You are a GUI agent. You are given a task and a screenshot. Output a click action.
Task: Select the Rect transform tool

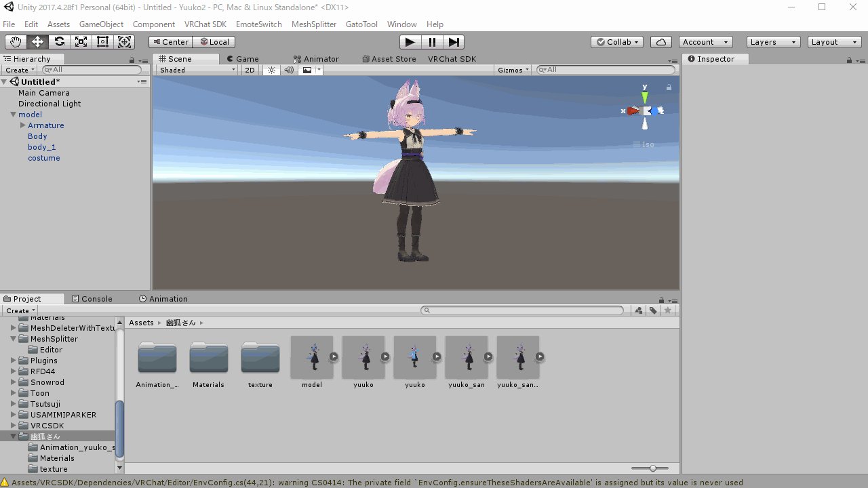click(102, 42)
